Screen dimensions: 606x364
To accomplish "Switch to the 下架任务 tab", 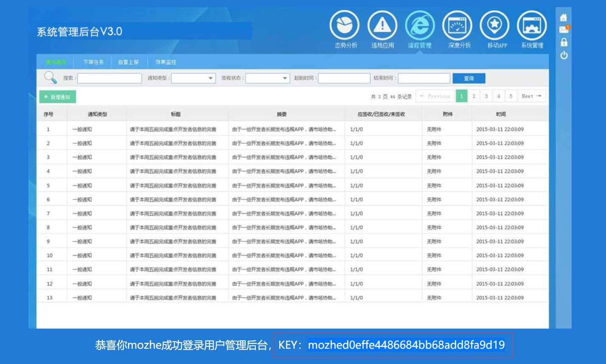I will point(93,62).
